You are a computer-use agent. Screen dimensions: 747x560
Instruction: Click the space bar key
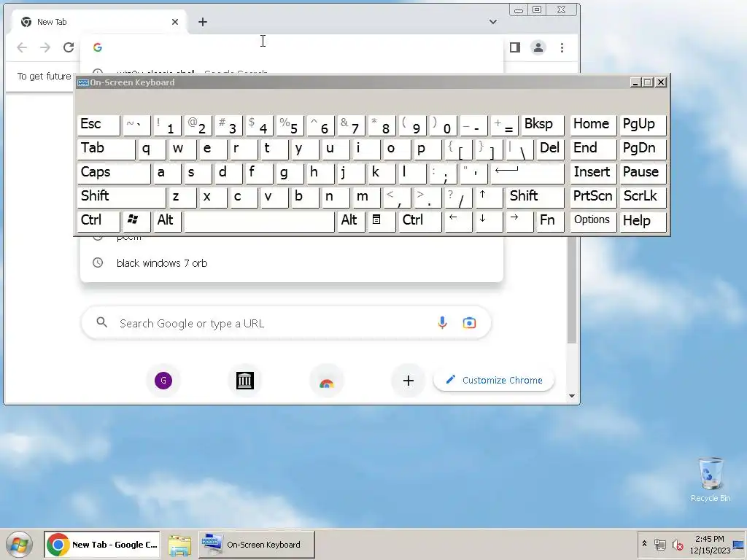[259, 221]
